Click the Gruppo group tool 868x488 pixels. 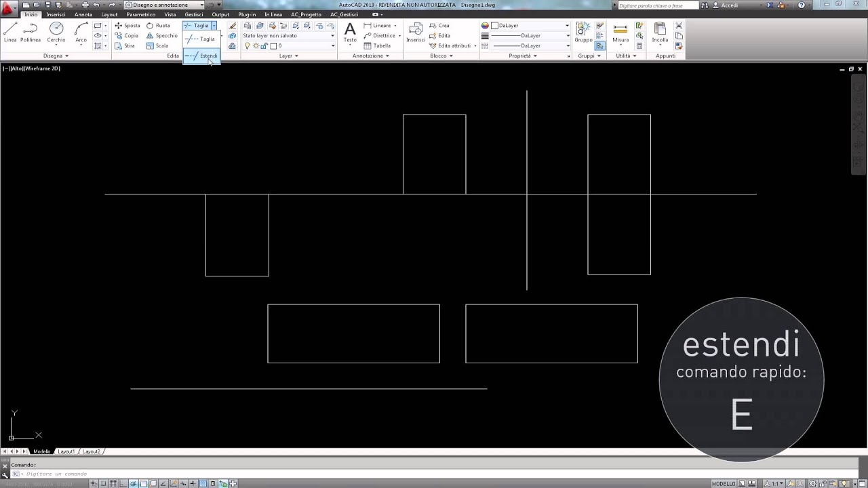click(x=583, y=33)
